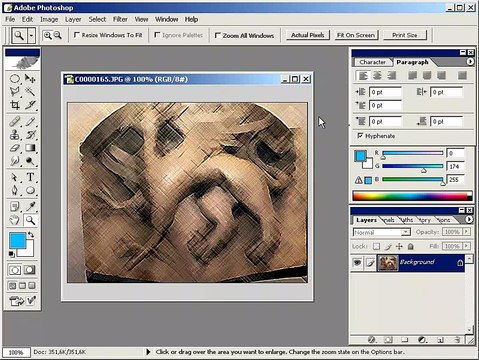Image resolution: width=479 pixels, height=360 pixels.
Task: Click the Fit On Screen button
Action: (x=356, y=35)
